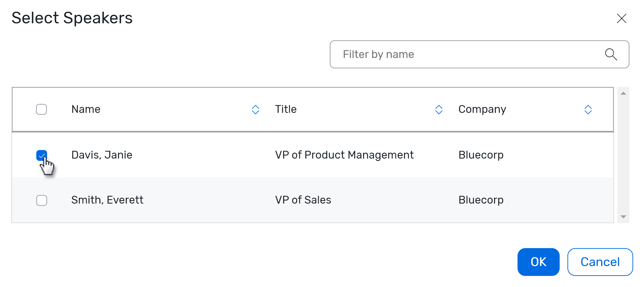Click the Company column header
The width and height of the screenshot is (644, 287).
pos(482,109)
